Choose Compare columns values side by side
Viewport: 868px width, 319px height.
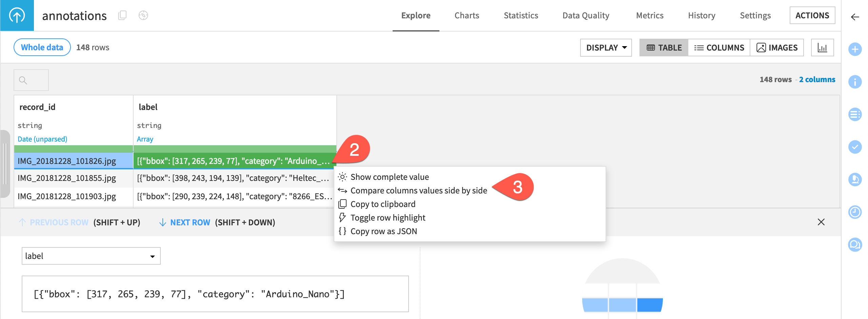point(419,190)
